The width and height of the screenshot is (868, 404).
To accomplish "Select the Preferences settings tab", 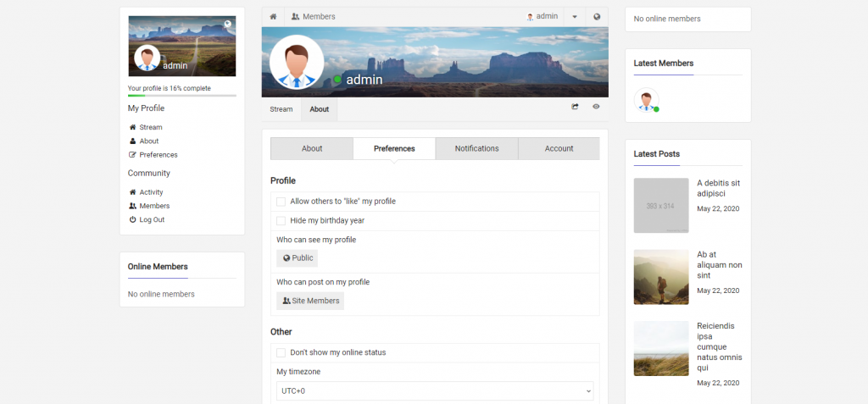I will (394, 148).
